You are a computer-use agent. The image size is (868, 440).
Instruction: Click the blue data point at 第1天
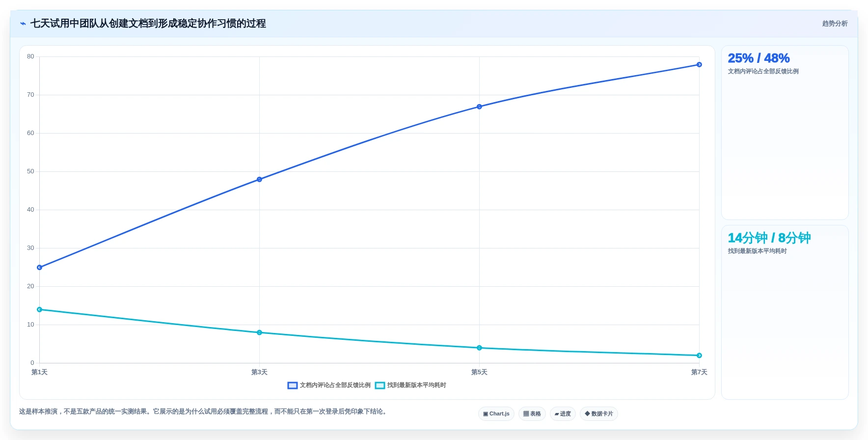(40, 268)
